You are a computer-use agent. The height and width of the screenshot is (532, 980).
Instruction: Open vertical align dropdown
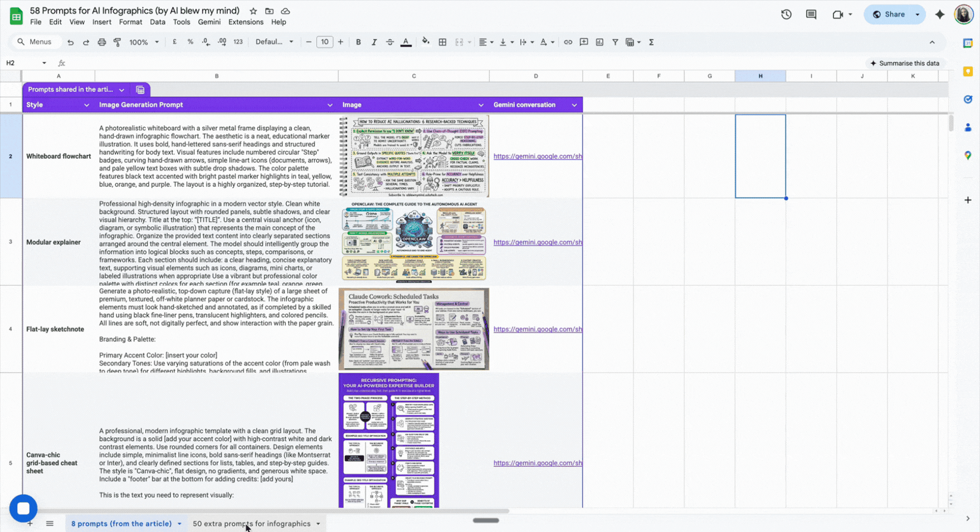click(x=506, y=42)
